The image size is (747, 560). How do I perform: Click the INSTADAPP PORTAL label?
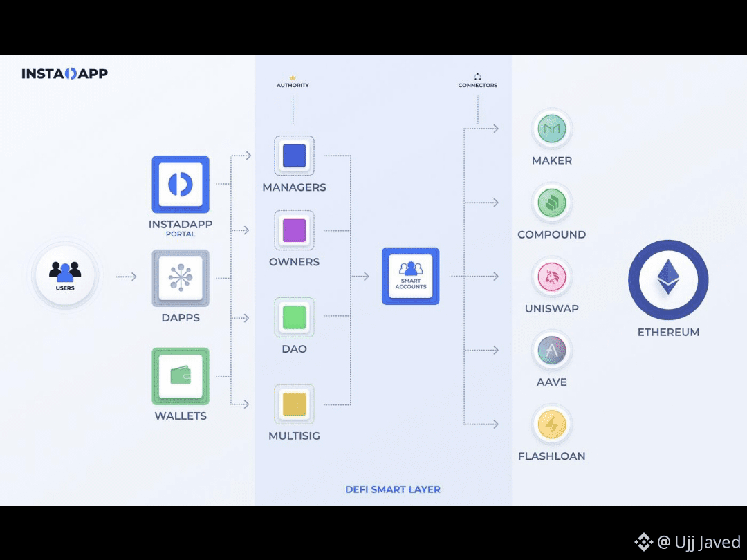tap(181, 228)
